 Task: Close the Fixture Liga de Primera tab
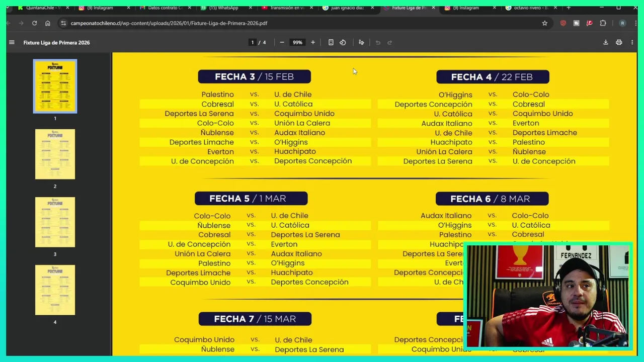[433, 8]
